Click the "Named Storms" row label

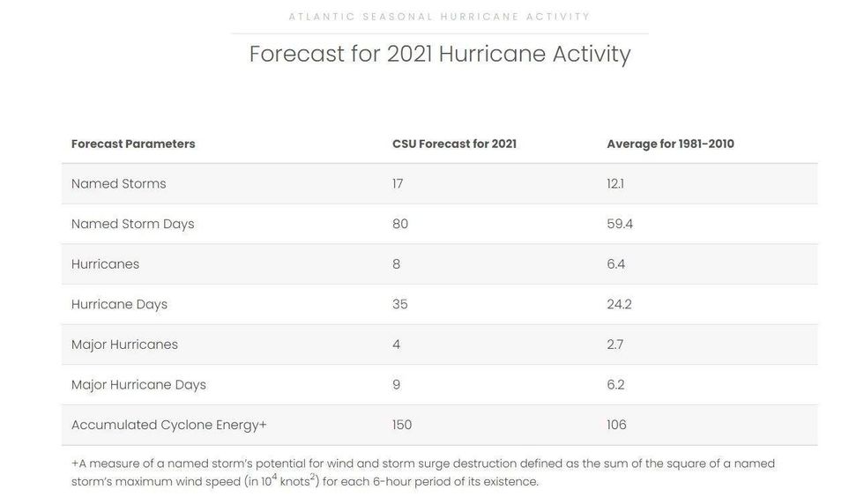tap(118, 184)
